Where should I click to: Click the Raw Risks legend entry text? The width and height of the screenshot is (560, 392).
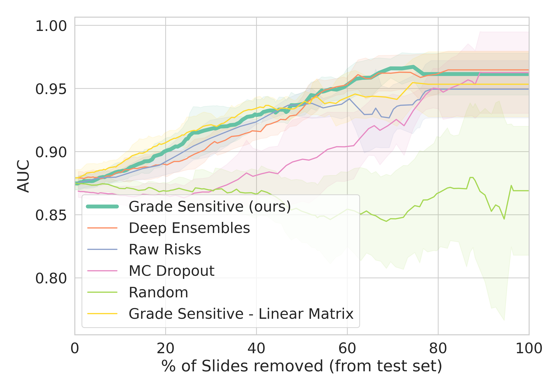pyautogui.click(x=165, y=249)
